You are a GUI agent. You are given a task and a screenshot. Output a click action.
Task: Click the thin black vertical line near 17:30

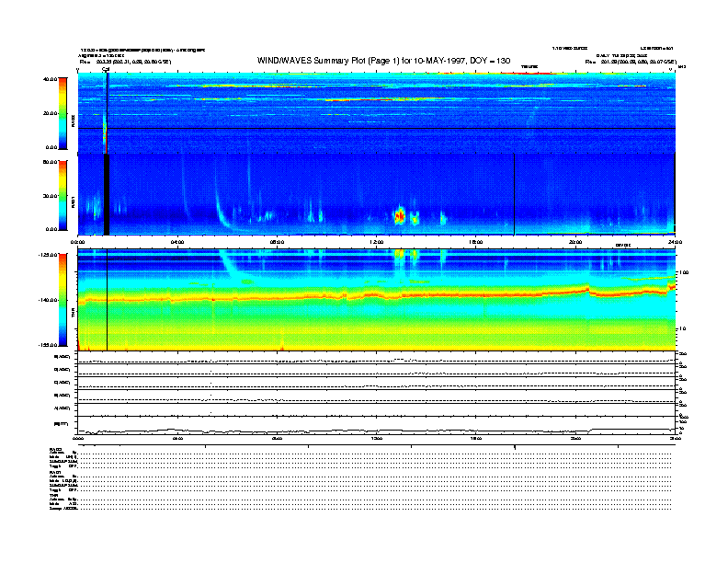tap(514, 194)
